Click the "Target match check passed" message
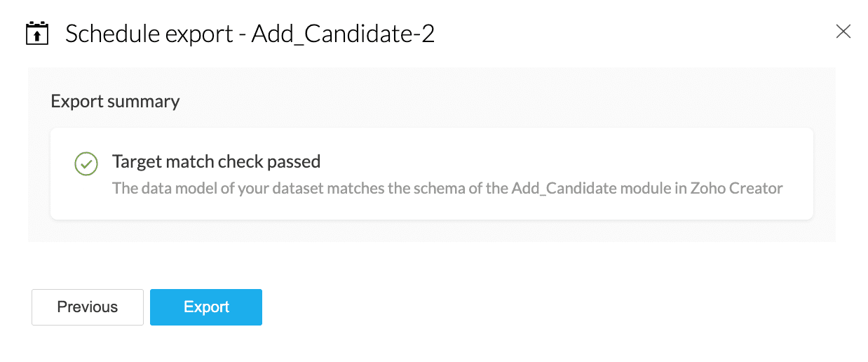 coord(216,162)
